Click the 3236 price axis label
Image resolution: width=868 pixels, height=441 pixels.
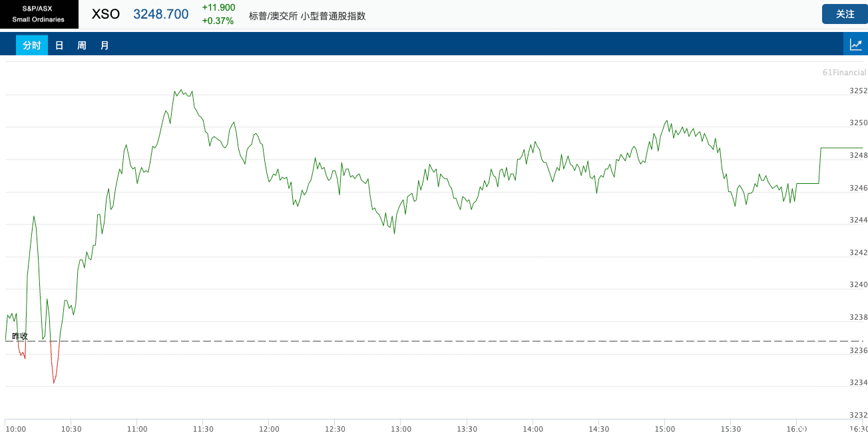pos(859,350)
